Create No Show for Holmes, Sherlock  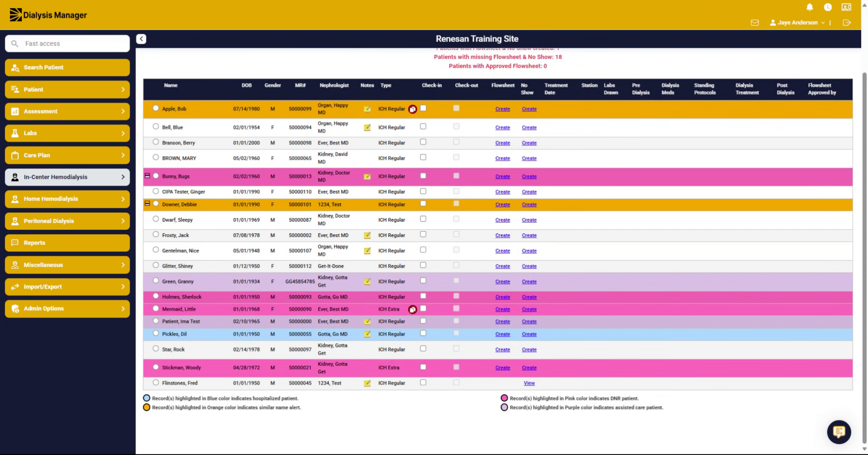529,297
